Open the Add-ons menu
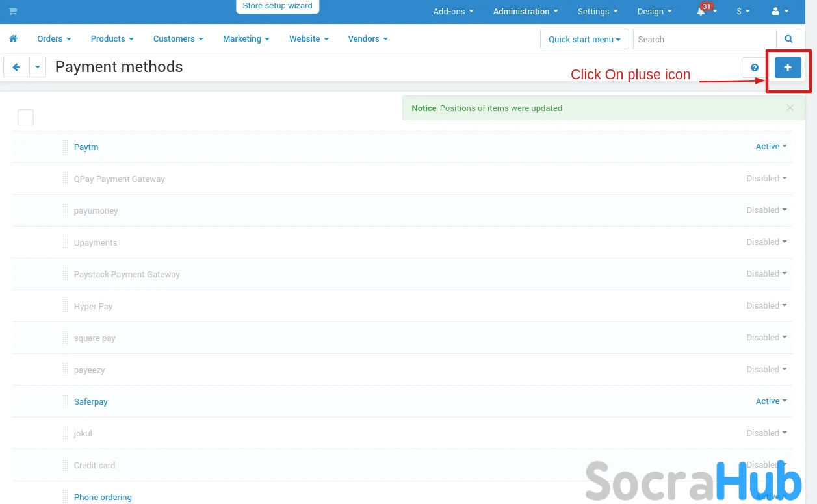817x504 pixels. [453, 12]
